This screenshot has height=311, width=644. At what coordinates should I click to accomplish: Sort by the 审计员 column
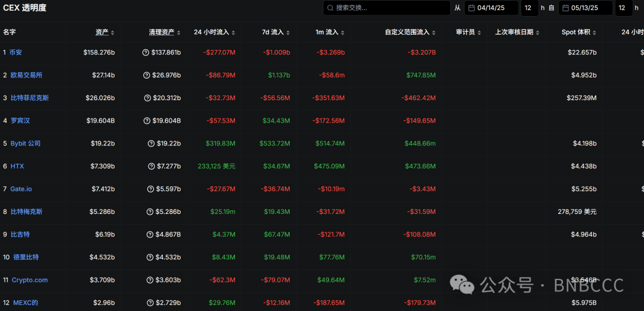(468, 32)
